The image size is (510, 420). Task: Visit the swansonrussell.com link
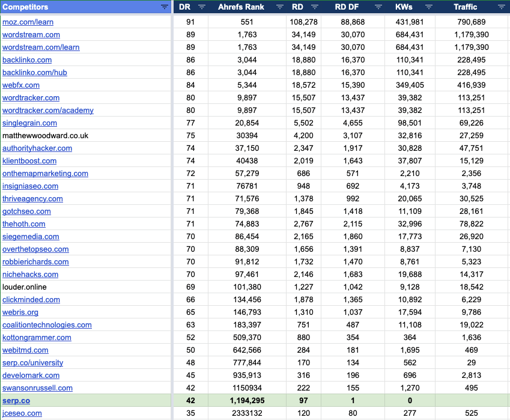click(x=37, y=388)
